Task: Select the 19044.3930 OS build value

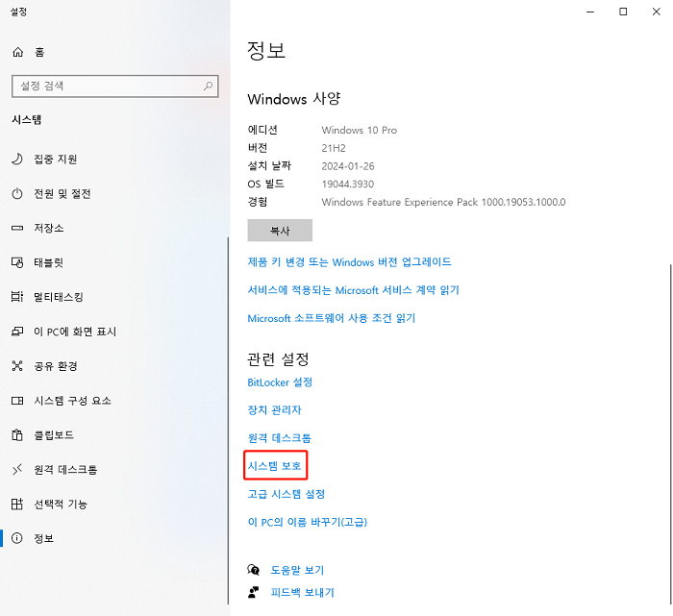Action: 348,184
